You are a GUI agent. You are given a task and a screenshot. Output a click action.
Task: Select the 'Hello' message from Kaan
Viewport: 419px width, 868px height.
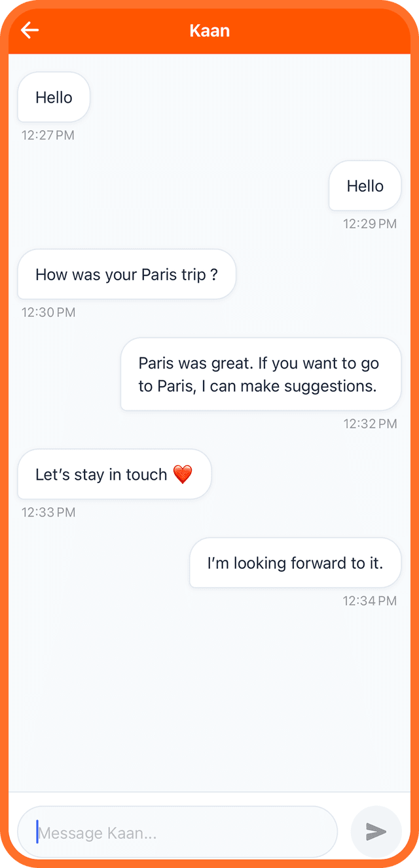click(x=53, y=97)
